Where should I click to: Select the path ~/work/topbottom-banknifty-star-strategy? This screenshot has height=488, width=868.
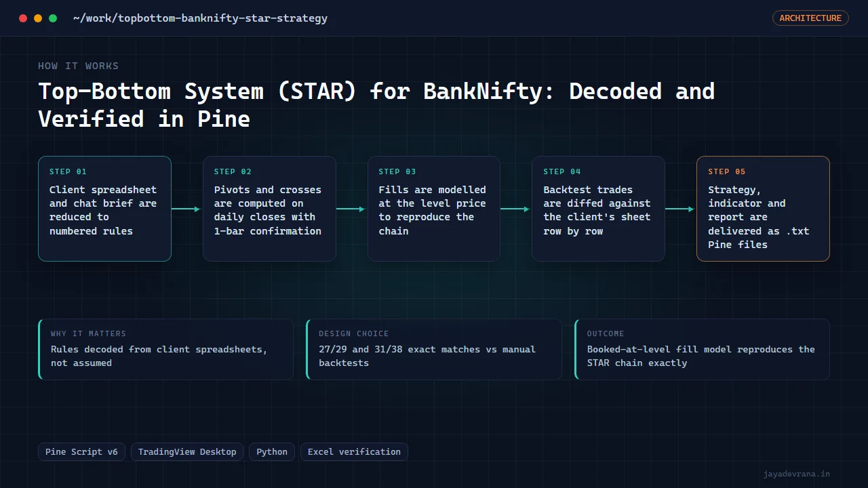tap(200, 18)
